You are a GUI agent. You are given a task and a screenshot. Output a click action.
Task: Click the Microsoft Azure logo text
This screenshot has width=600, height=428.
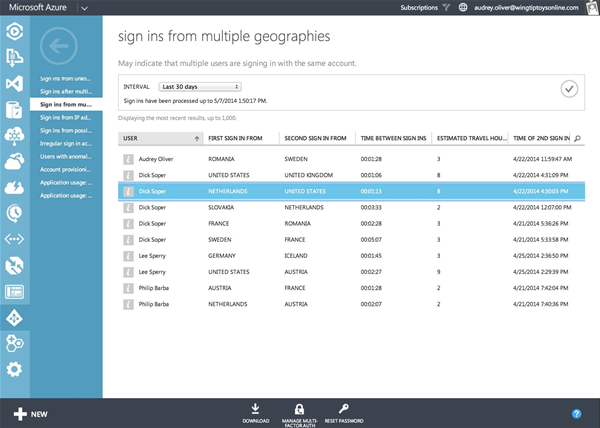pyautogui.click(x=38, y=7)
